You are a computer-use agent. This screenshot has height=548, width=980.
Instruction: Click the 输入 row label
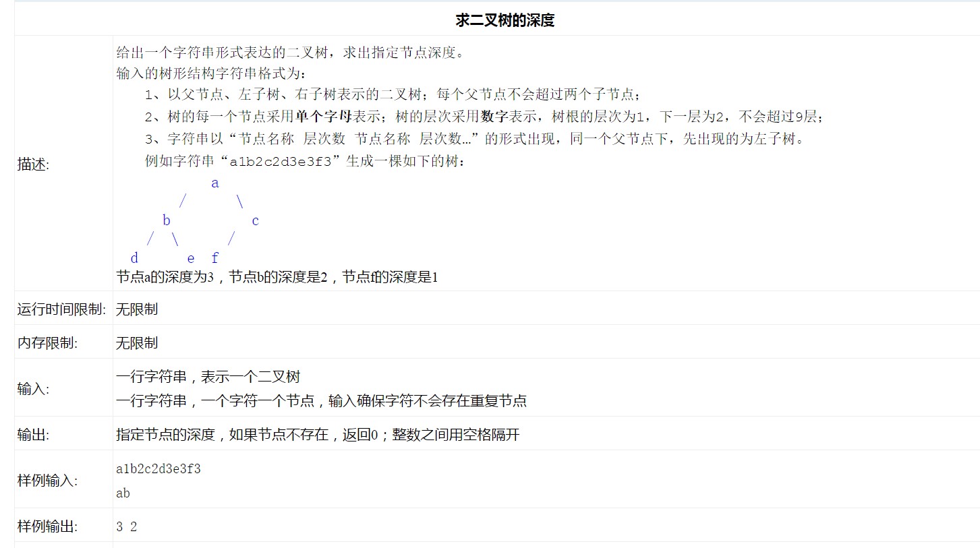33,389
